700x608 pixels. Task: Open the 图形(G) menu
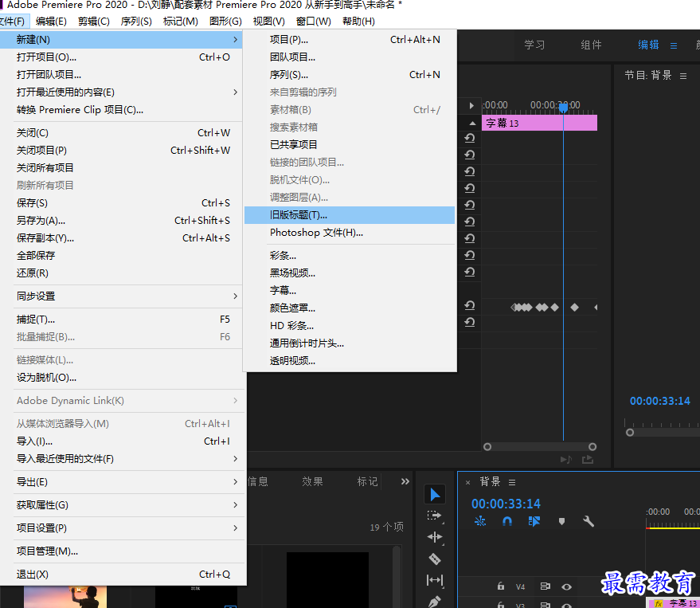[x=225, y=22]
